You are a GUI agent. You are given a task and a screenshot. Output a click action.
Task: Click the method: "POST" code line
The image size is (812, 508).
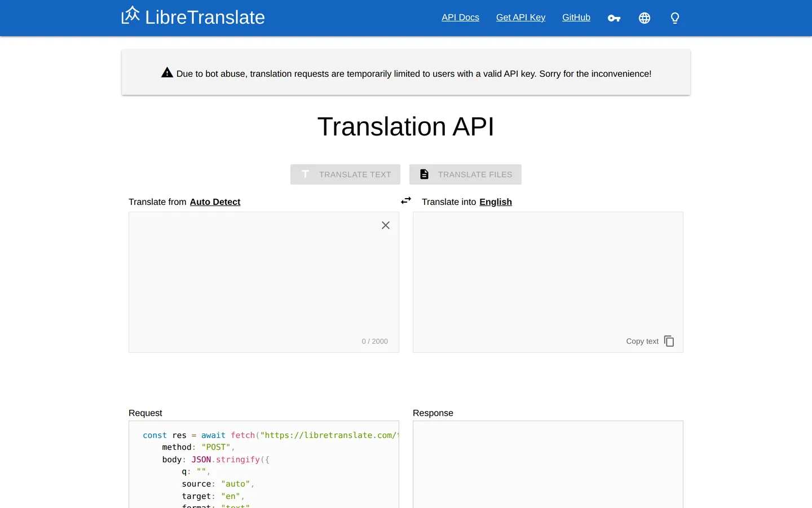[198, 448]
